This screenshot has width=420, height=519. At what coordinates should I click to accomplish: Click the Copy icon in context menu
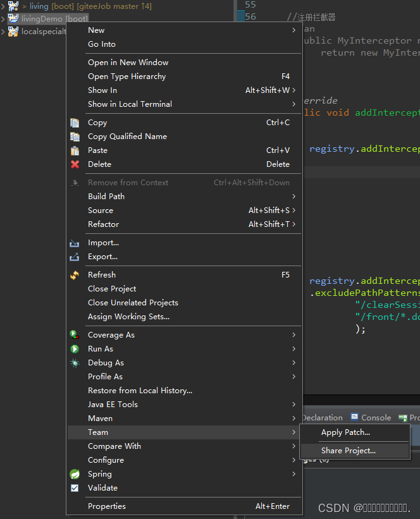click(x=75, y=123)
